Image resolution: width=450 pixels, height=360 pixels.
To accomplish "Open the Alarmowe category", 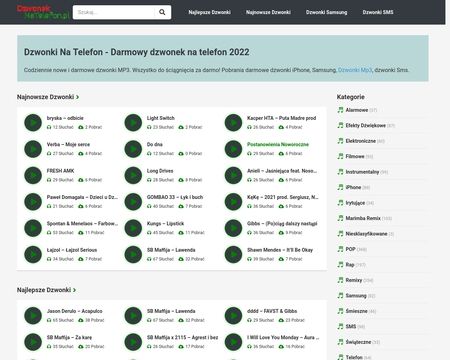I will 357,110.
